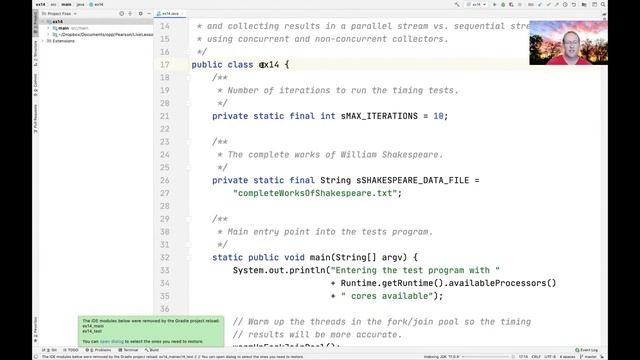This screenshot has width=640, height=360.
Task: Expand the Extensions tree node
Action: 43,41
